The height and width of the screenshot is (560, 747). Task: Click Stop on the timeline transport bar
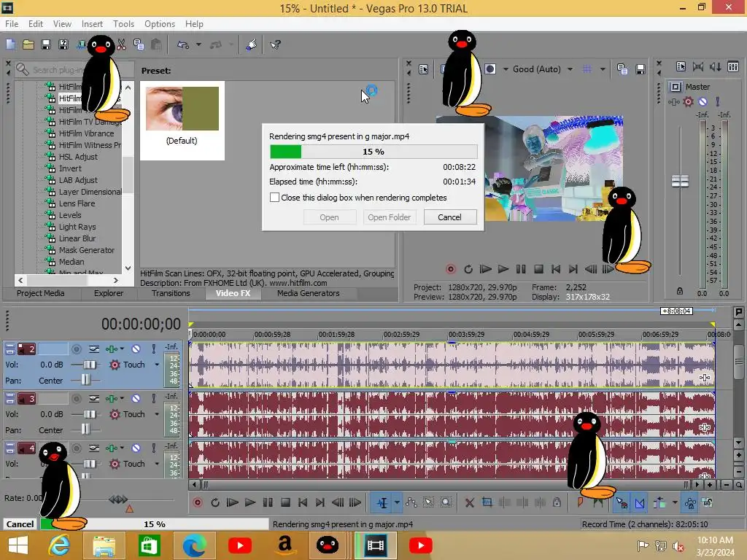[x=285, y=502]
